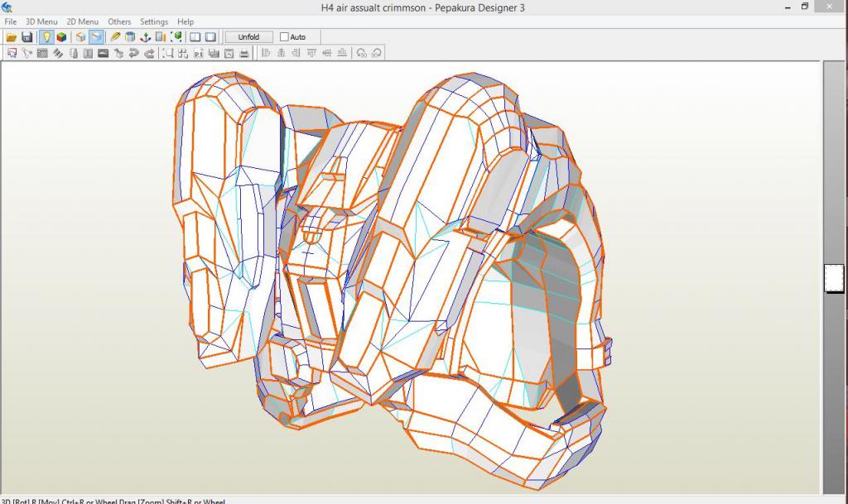Toggle the light bulb lighting icon
The image size is (848, 504).
coord(47,37)
